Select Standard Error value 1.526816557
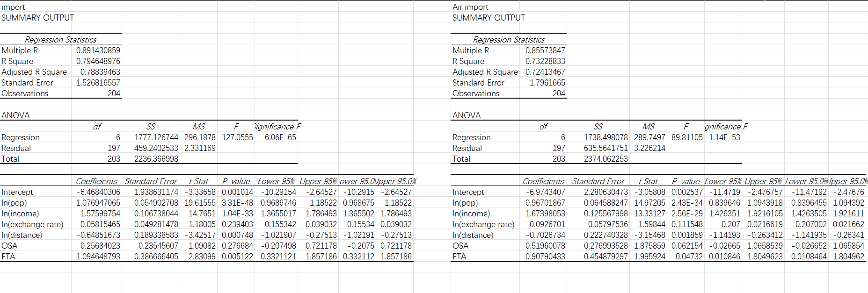Screen dimensions: 868x293 pos(98,83)
